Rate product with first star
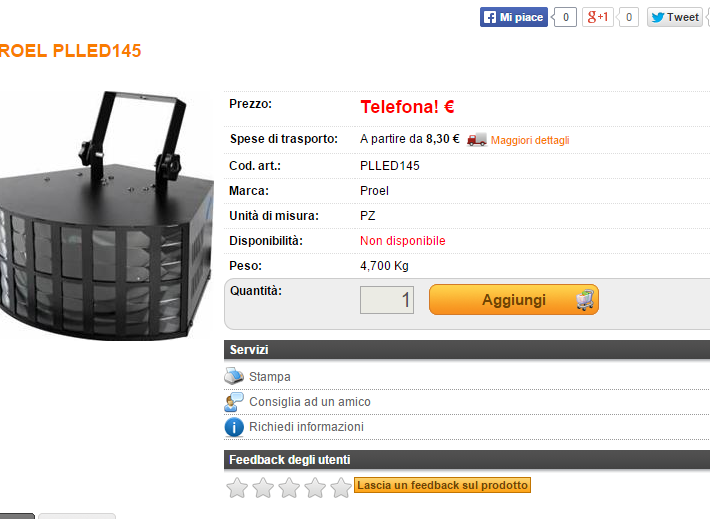The height and width of the screenshot is (519, 710). click(237, 488)
